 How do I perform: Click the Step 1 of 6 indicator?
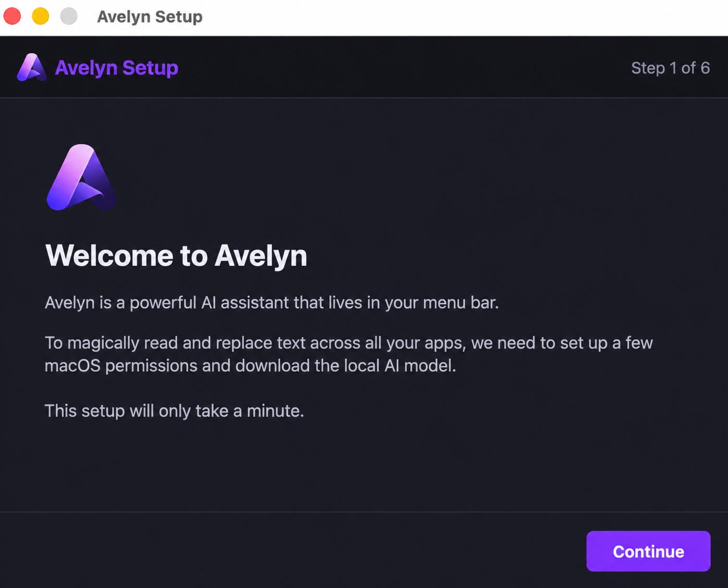671,68
